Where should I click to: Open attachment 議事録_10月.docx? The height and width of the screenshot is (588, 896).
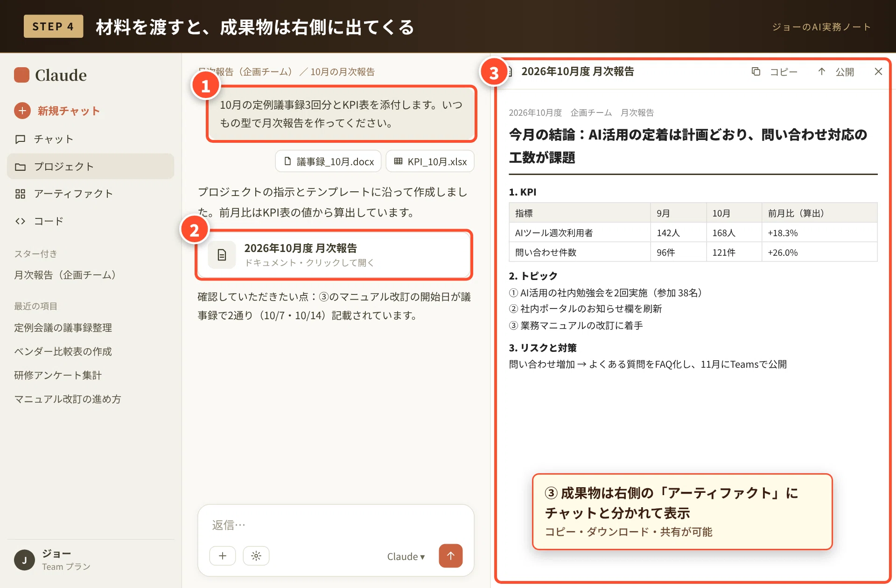(328, 161)
